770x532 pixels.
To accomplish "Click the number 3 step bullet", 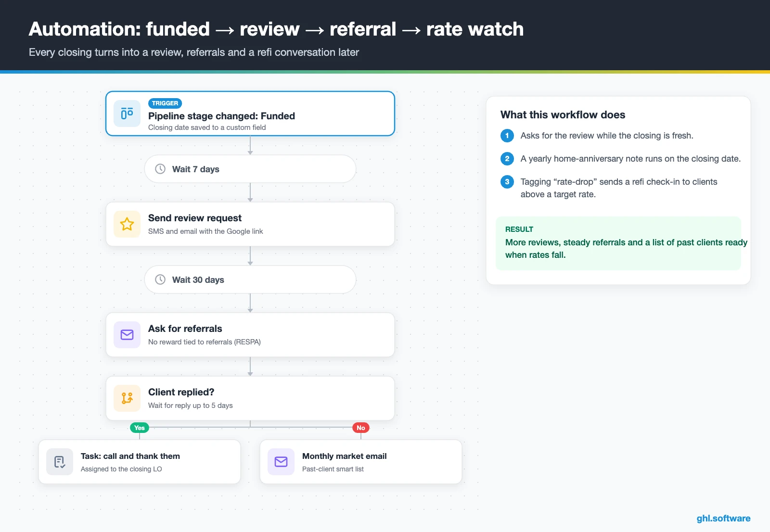I will [x=507, y=182].
